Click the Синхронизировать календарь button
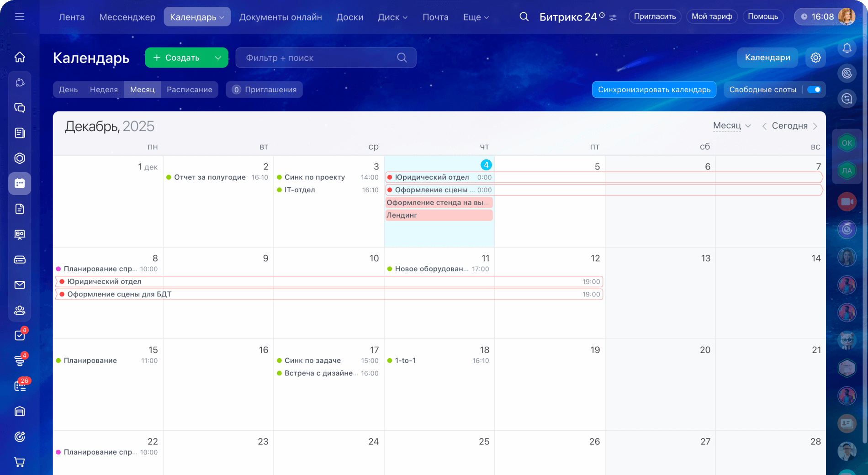Viewport: 868px width, 475px height. click(x=654, y=90)
